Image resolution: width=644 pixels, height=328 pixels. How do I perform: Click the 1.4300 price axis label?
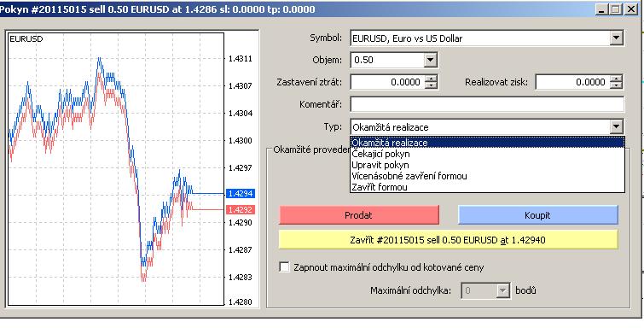pyautogui.click(x=241, y=140)
